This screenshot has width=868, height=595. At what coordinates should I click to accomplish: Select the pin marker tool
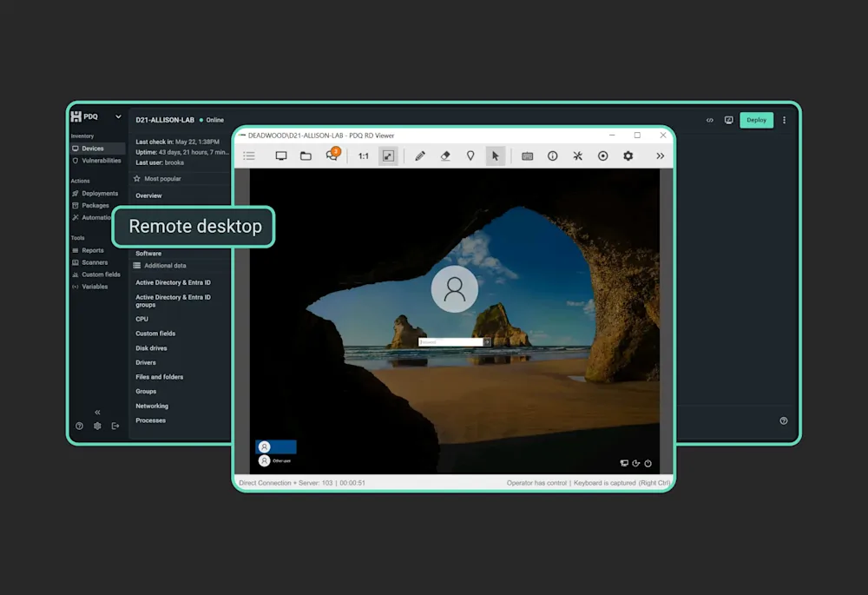470,156
